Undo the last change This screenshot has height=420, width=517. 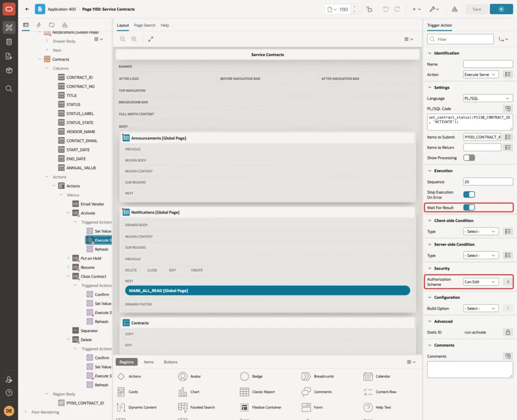click(x=385, y=9)
